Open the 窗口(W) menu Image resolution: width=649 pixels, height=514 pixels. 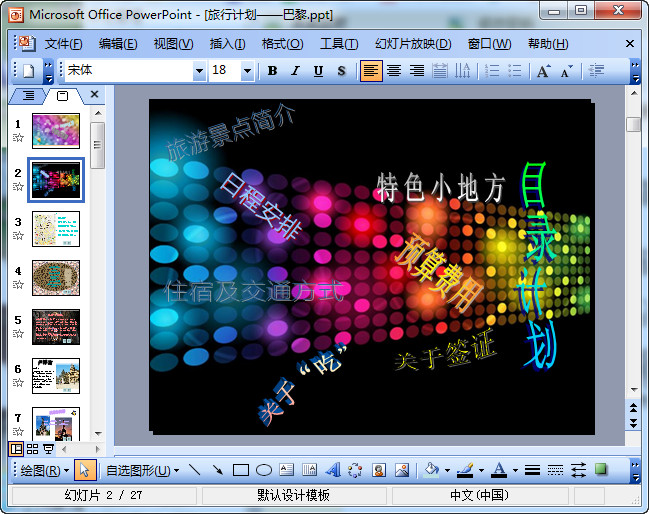489,44
